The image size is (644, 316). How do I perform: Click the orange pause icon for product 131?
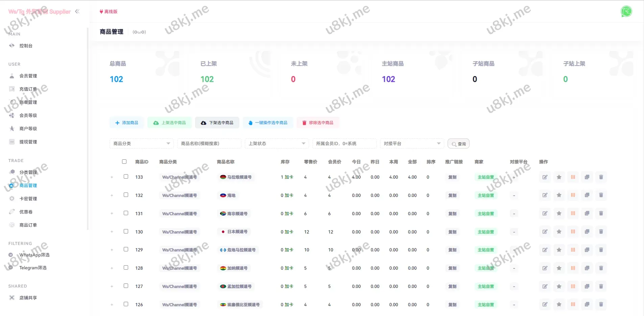coord(573,213)
